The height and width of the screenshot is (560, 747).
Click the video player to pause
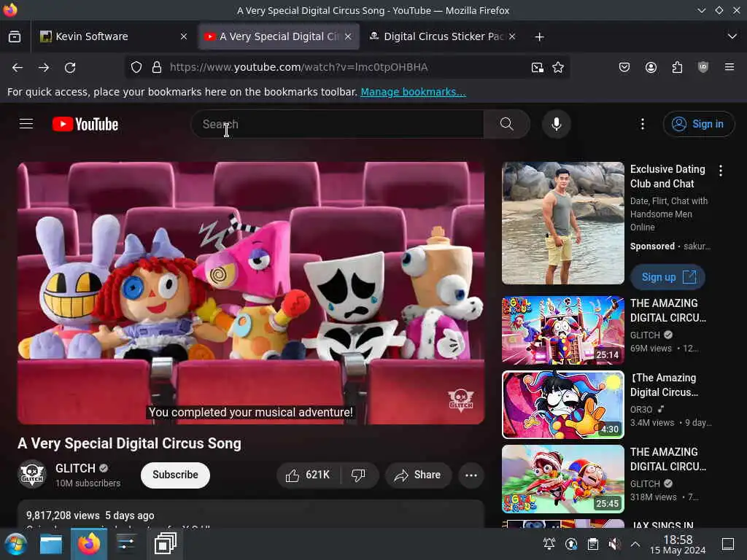[251, 293]
